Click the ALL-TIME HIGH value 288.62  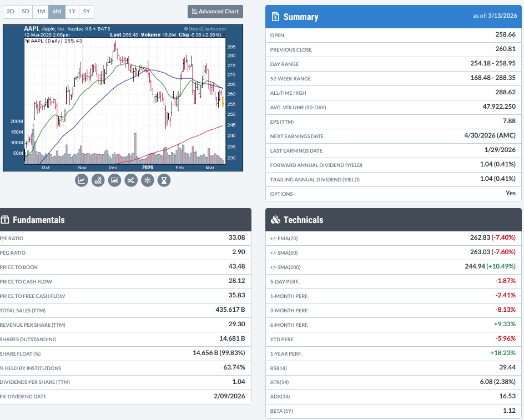coord(505,92)
